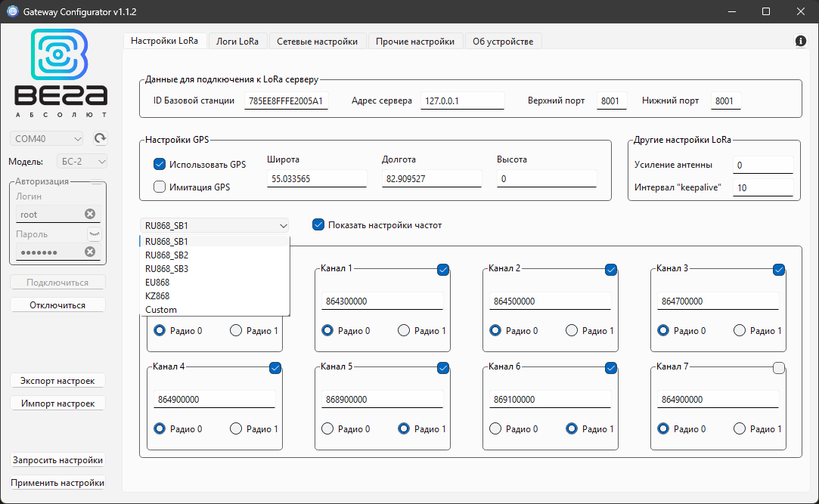Show the hidden password characters
Viewport: 819px width, 504px height.
94,233
